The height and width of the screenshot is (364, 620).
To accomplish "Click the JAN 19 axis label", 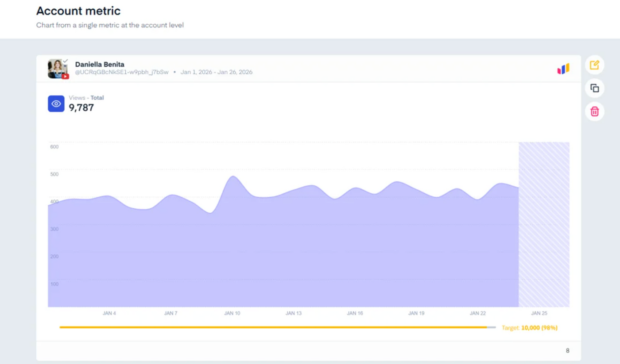I will [416, 313].
